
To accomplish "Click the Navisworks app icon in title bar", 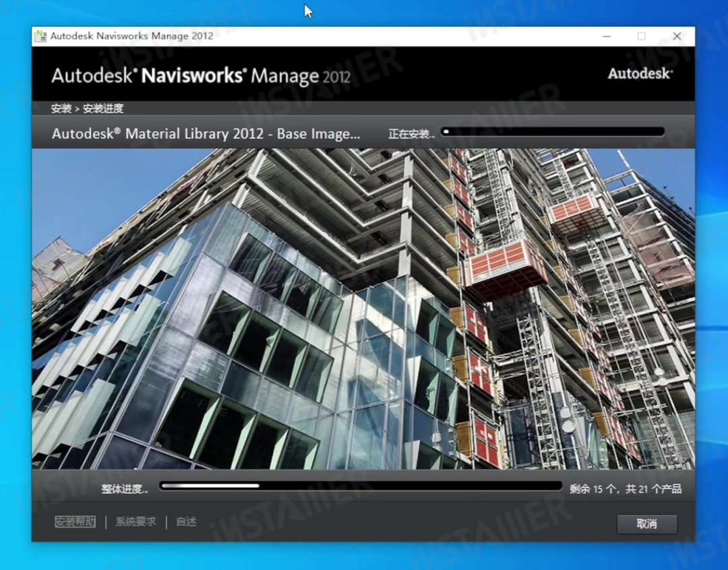I will pyautogui.click(x=40, y=36).
